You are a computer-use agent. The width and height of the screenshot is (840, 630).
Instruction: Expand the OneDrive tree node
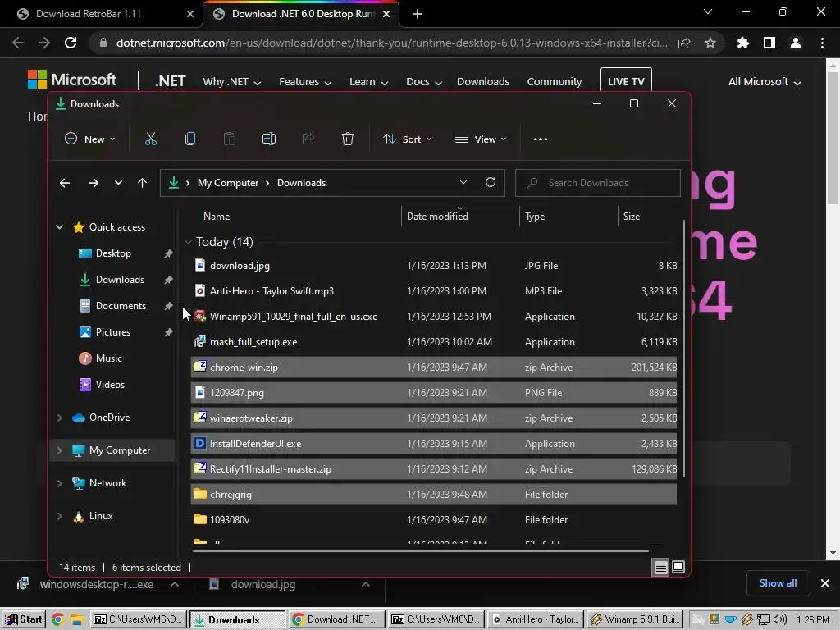point(59,418)
